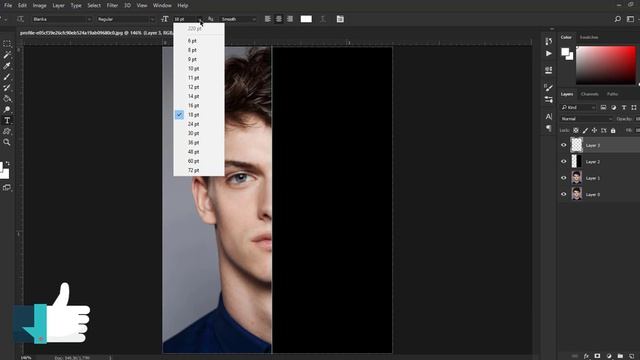Toggle lock all padlock
The image size is (640, 360).
(613, 131)
